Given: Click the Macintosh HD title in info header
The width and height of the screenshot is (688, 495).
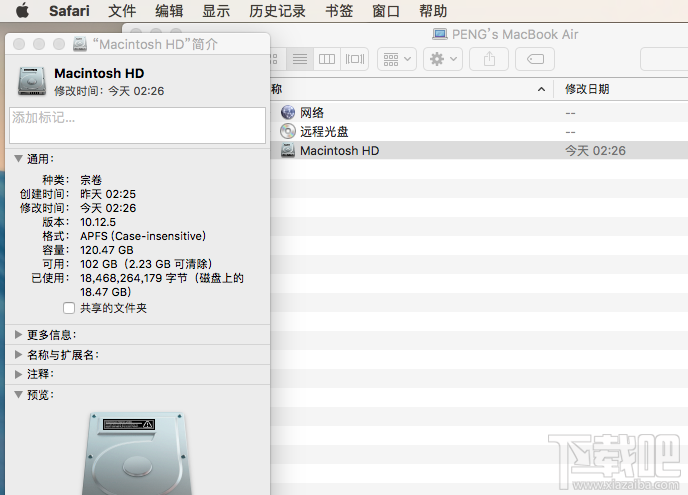Looking at the screenshot, I should (99, 73).
